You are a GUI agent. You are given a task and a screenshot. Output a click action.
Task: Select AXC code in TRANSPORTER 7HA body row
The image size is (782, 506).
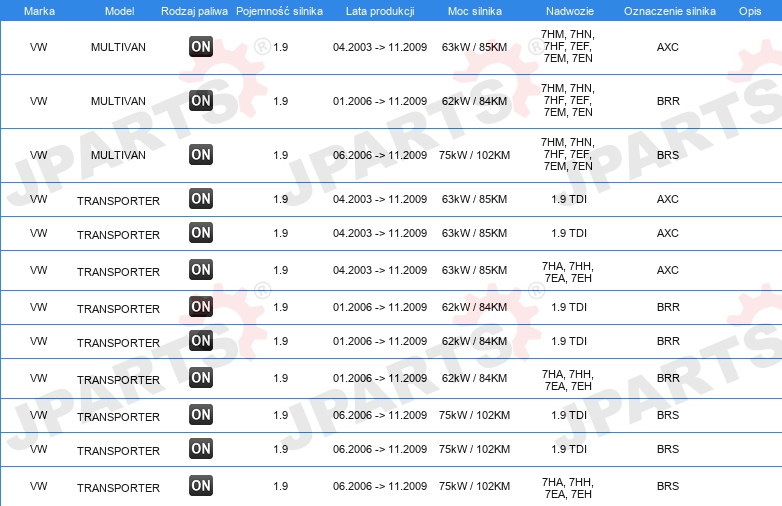point(668,270)
